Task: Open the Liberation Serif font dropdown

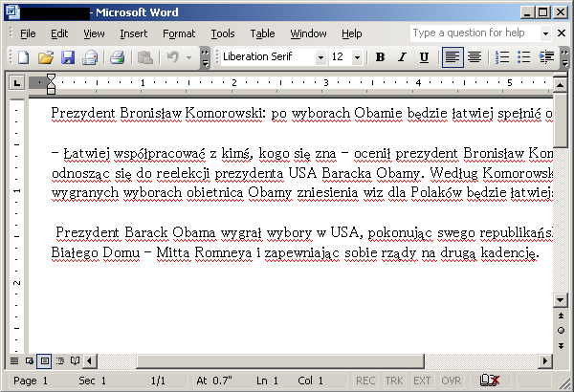Action: (x=320, y=57)
